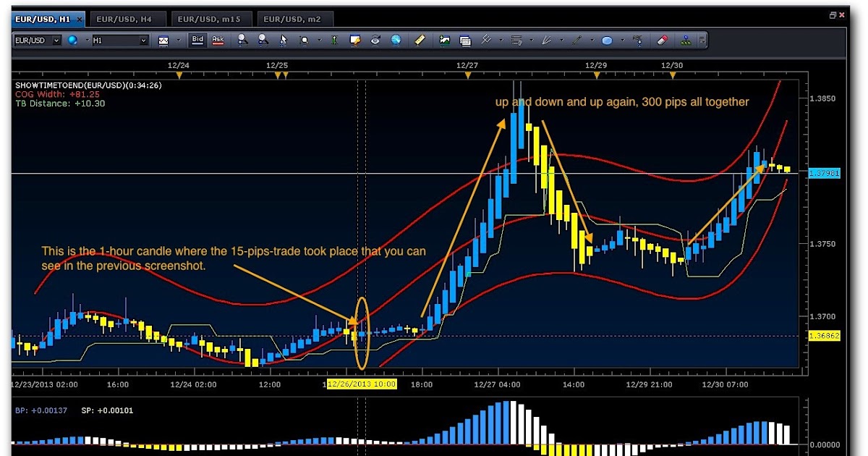Viewport: 868px width, 456px height.
Task: Expand the chart type dropdown arrow
Action: pyautogui.click(x=178, y=41)
